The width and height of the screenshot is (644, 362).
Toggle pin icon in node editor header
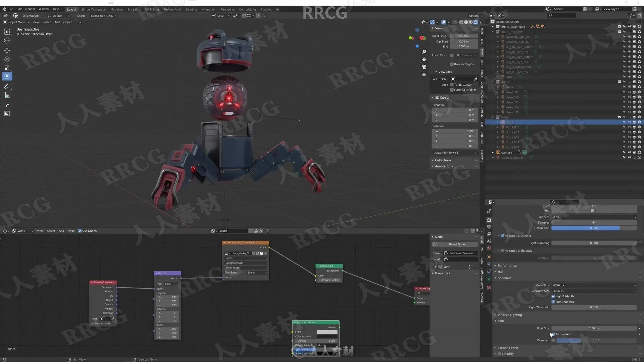point(267,231)
